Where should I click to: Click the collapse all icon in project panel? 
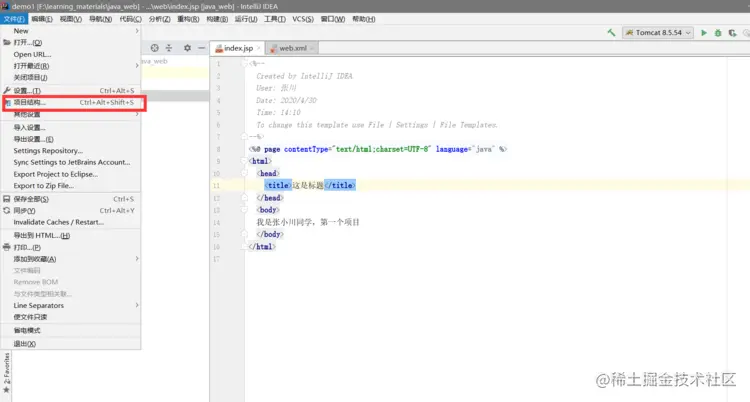click(169, 48)
